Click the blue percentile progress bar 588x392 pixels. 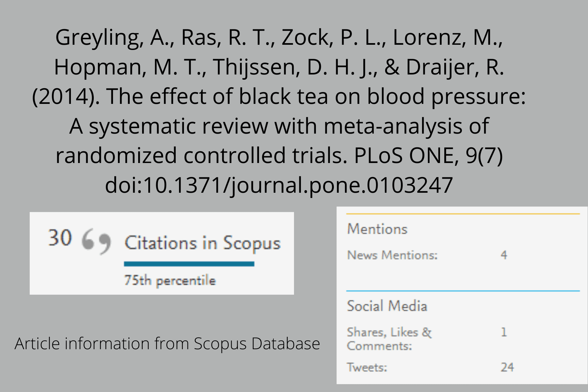coord(189,264)
